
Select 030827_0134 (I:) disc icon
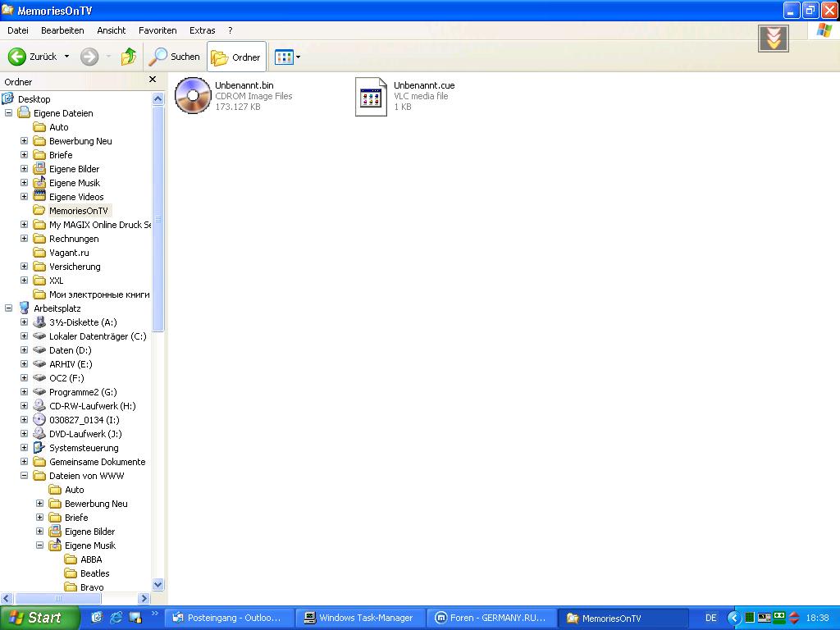tap(39, 419)
